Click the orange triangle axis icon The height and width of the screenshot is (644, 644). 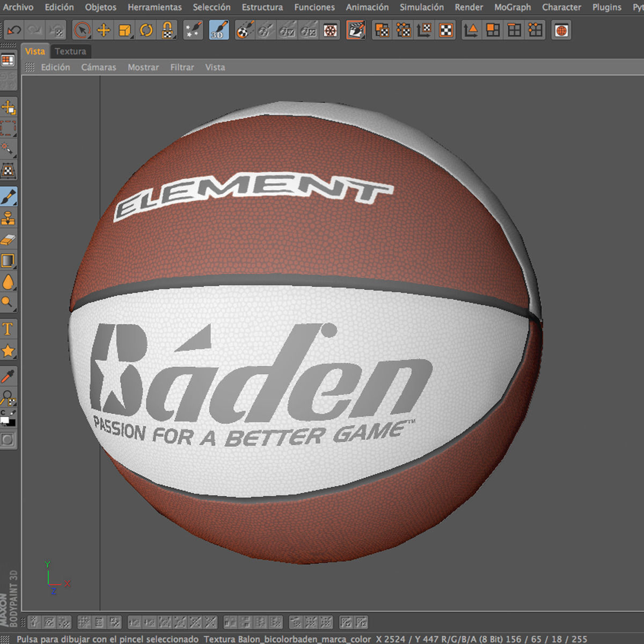tap(471, 30)
